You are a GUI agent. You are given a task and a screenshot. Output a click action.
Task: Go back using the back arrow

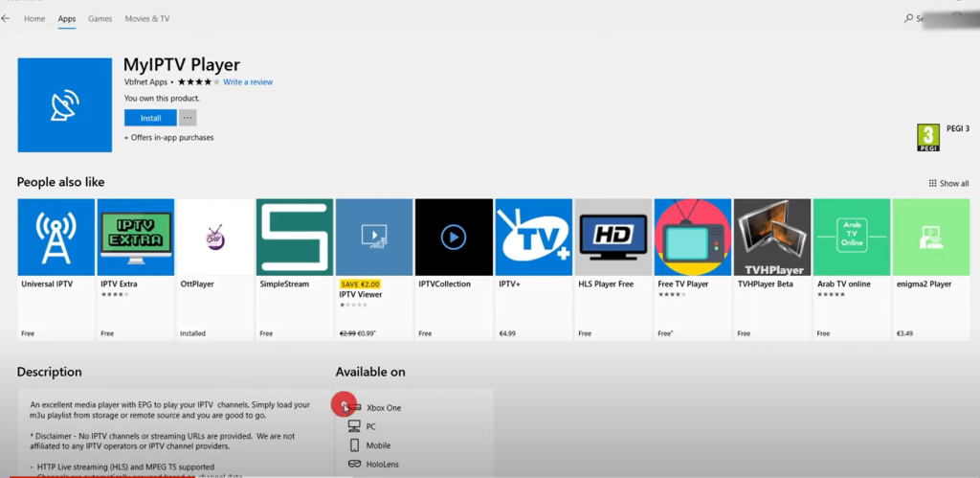pos(6,19)
